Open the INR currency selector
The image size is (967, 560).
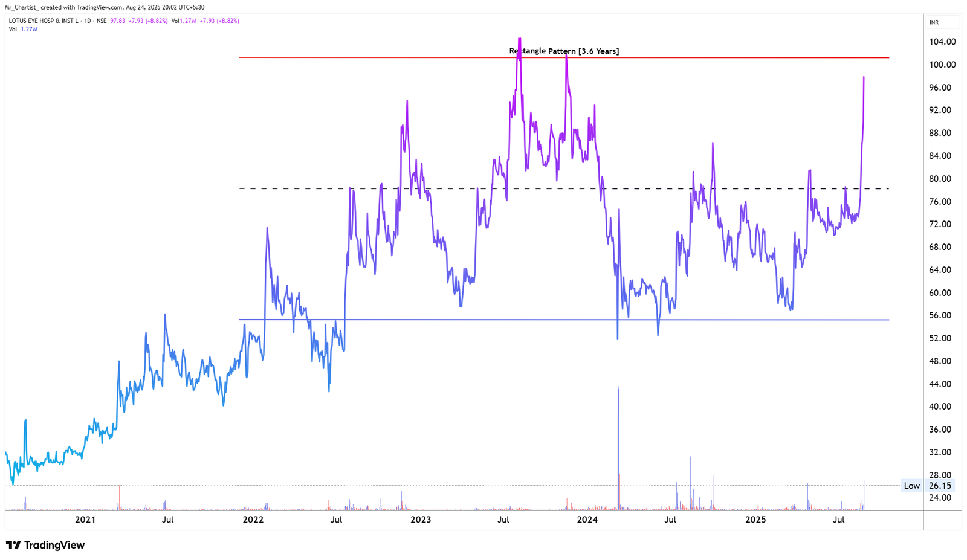[934, 21]
